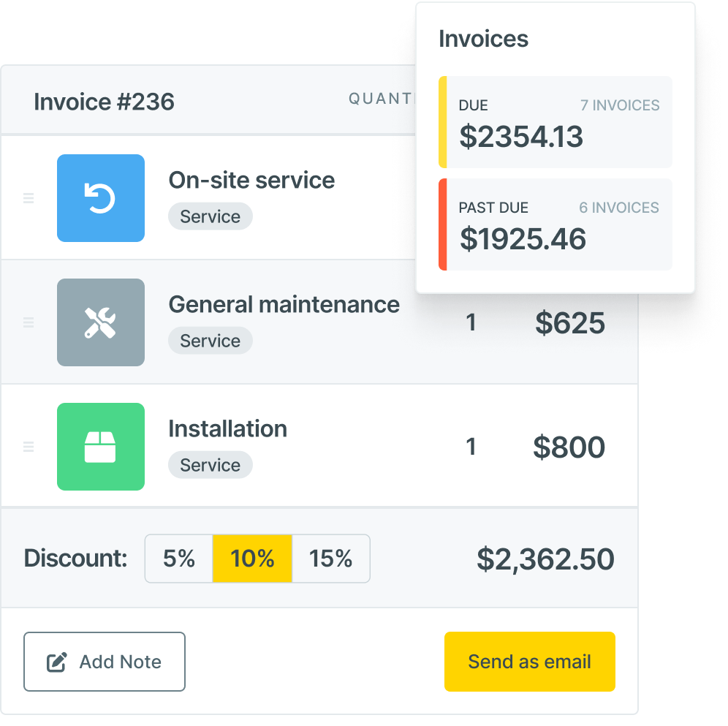
Task: Open the QUANTITY column header
Action: 380,99
